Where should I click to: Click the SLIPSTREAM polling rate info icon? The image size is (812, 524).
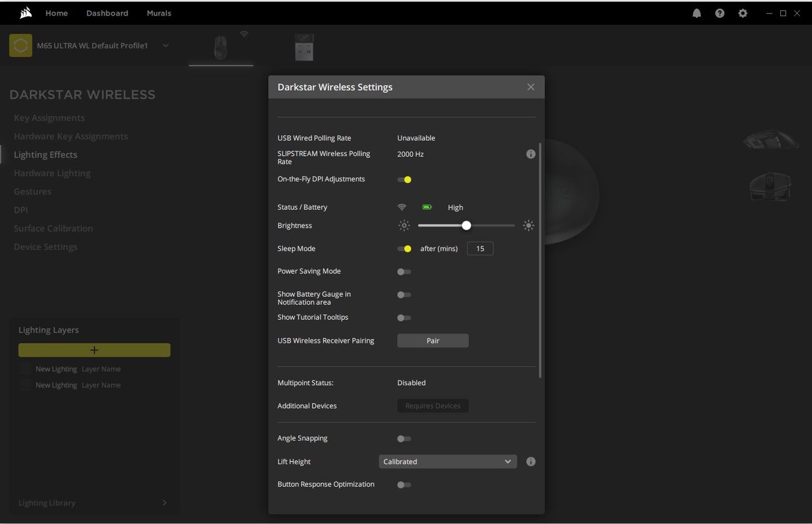tap(531, 154)
